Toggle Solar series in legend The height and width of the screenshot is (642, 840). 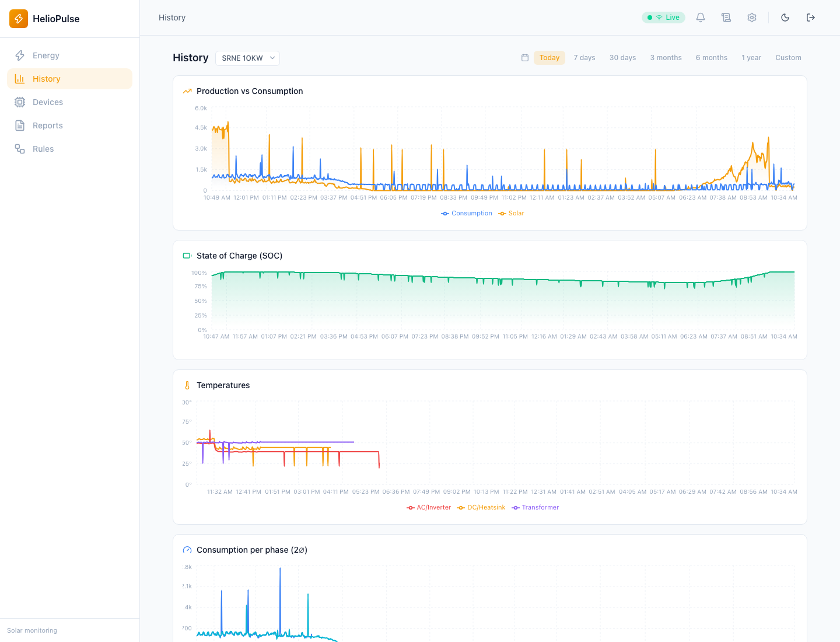pos(511,214)
